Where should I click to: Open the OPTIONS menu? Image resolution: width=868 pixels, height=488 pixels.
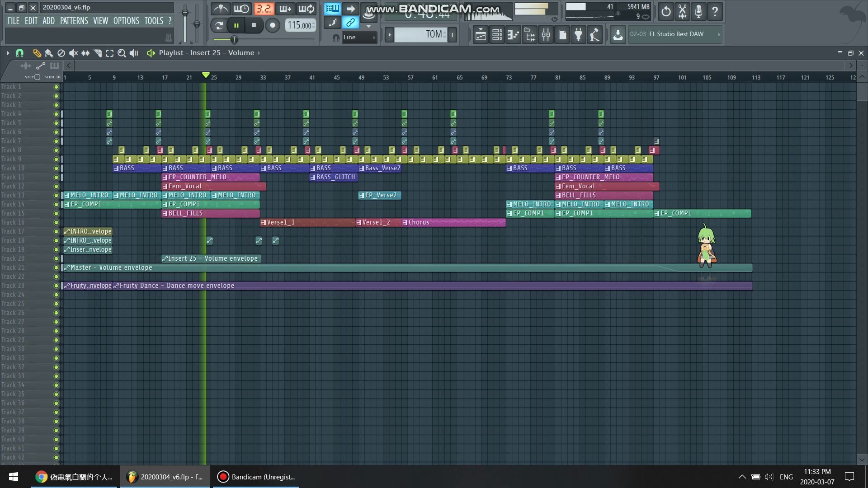point(126,21)
